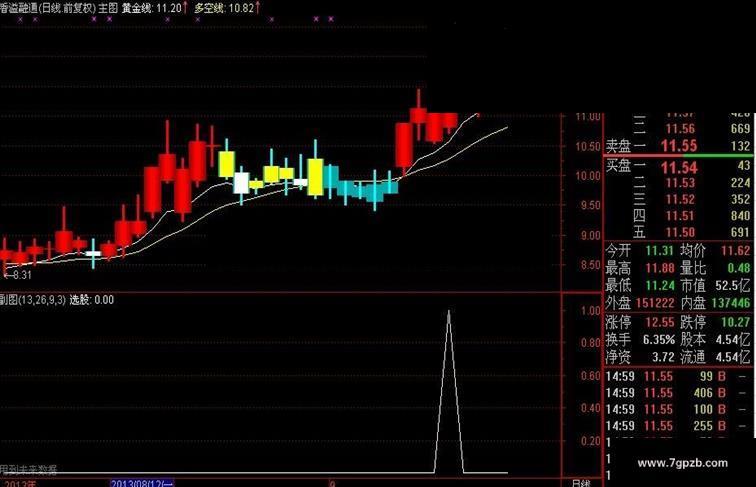Click the 市值 value 52.5亿
Viewport: 756px width, 487px height.
tap(733, 285)
